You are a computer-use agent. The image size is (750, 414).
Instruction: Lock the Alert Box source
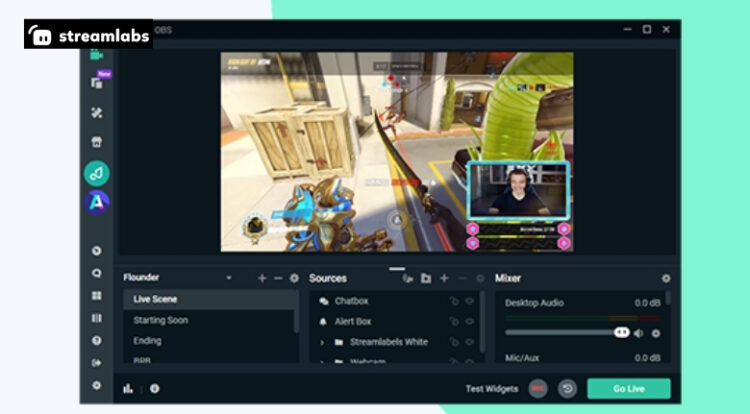pos(454,322)
